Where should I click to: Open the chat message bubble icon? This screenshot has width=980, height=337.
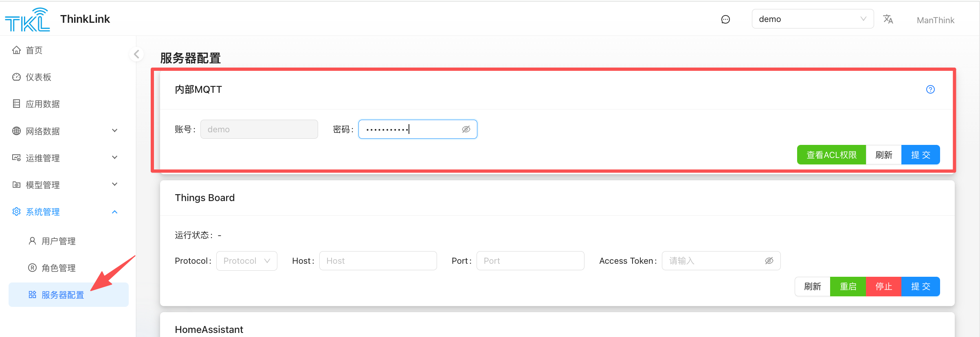tap(725, 20)
